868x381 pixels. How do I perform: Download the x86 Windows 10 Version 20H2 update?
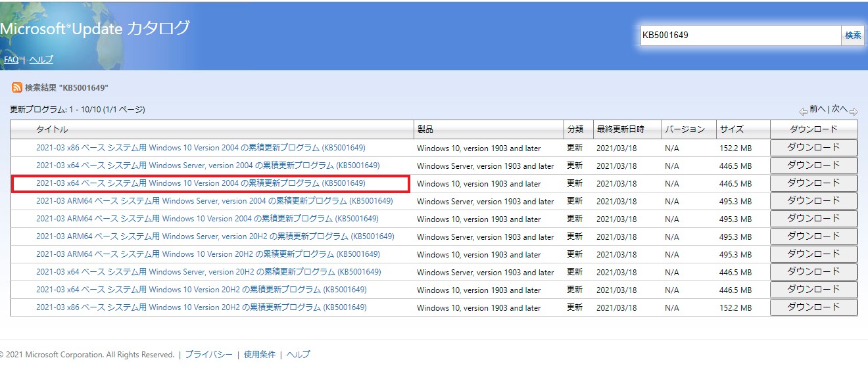click(813, 307)
